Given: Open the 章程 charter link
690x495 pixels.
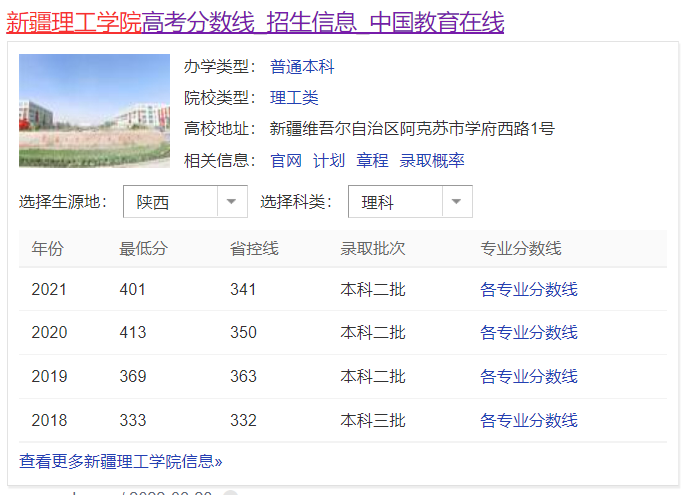Looking at the screenshot, I should click(372, 161).
